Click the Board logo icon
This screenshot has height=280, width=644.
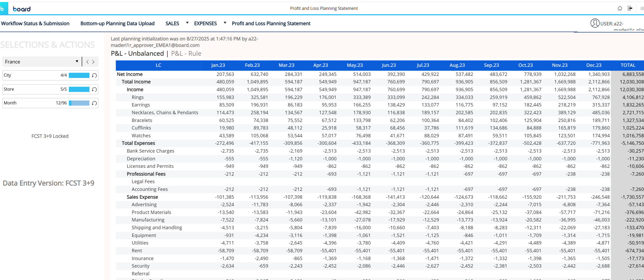(x=4, y=9)
